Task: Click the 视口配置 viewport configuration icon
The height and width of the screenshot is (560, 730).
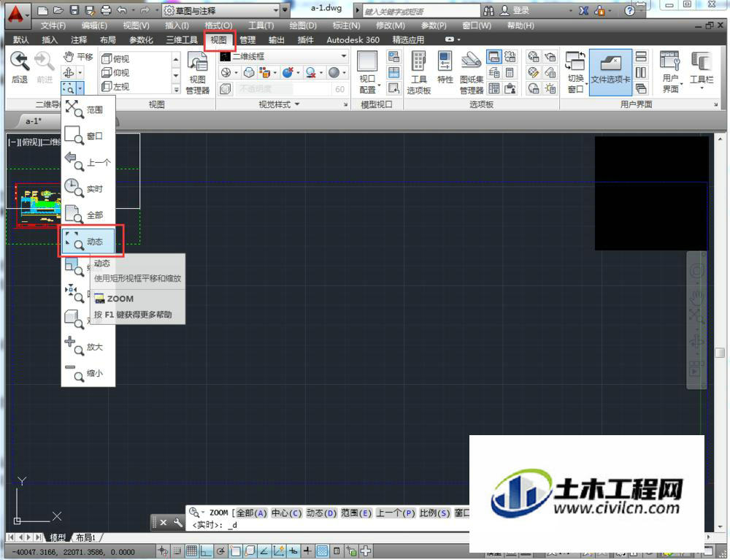Action: click(x=367, y=73)
